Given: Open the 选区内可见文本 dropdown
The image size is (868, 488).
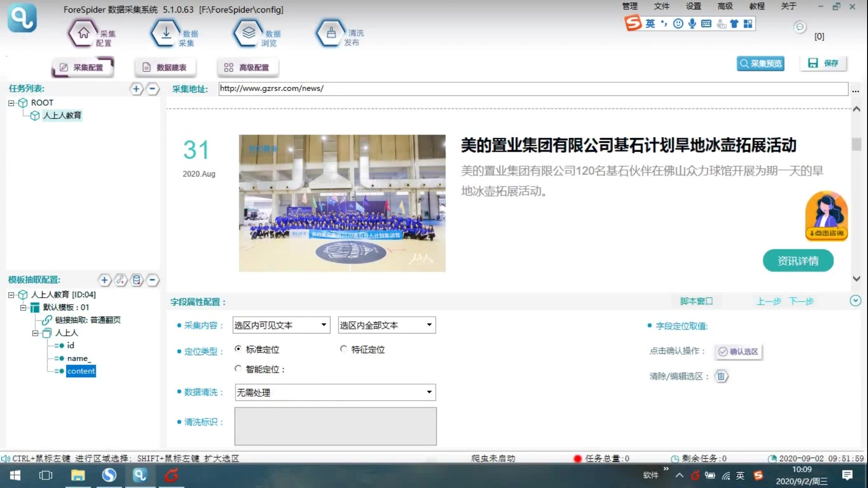Looking at the screenshot, I should point(282,325).
